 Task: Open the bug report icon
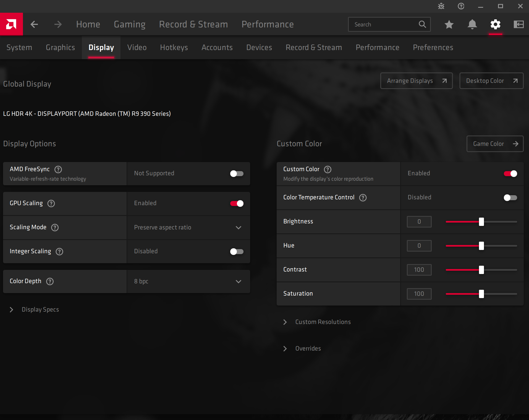(441, 6)
